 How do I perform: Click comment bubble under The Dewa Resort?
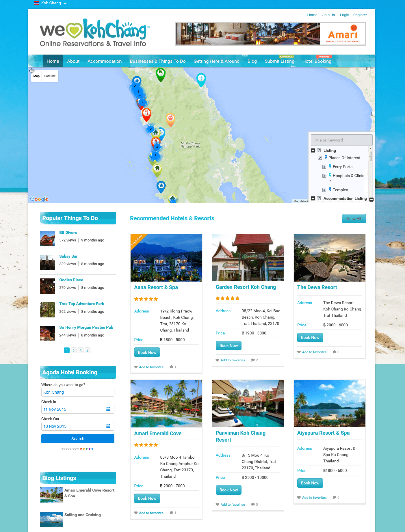coord(334,352)
